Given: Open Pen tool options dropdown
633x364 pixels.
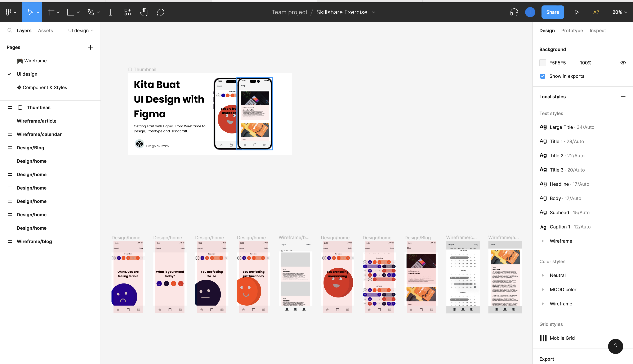Looking at the screenshot, I should (x=98, y=12).
